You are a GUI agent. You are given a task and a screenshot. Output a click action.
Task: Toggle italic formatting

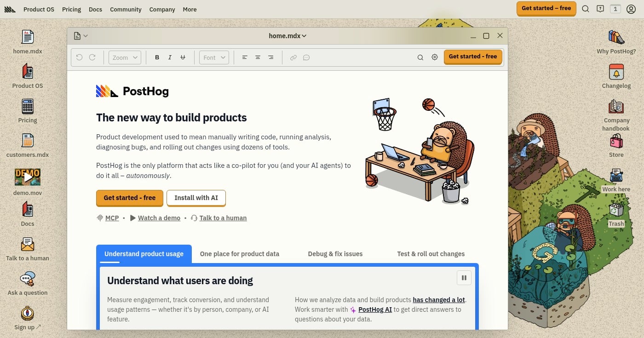point(170,57)
